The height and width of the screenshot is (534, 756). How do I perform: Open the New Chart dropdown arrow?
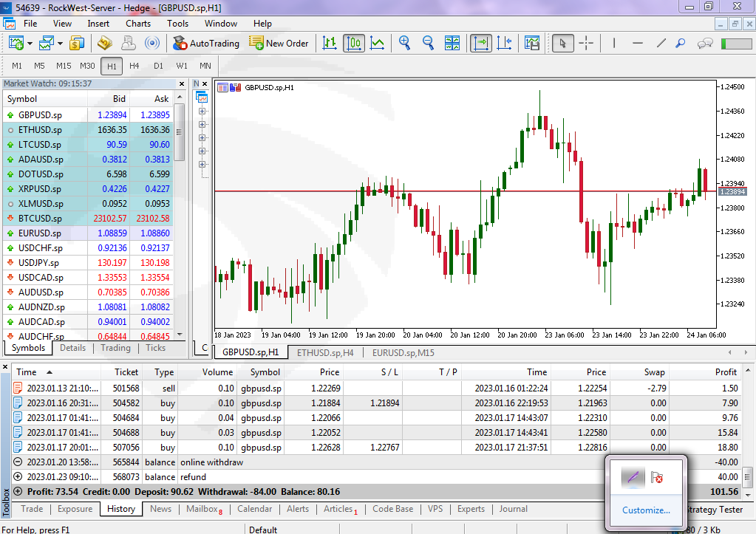[30, 44]
